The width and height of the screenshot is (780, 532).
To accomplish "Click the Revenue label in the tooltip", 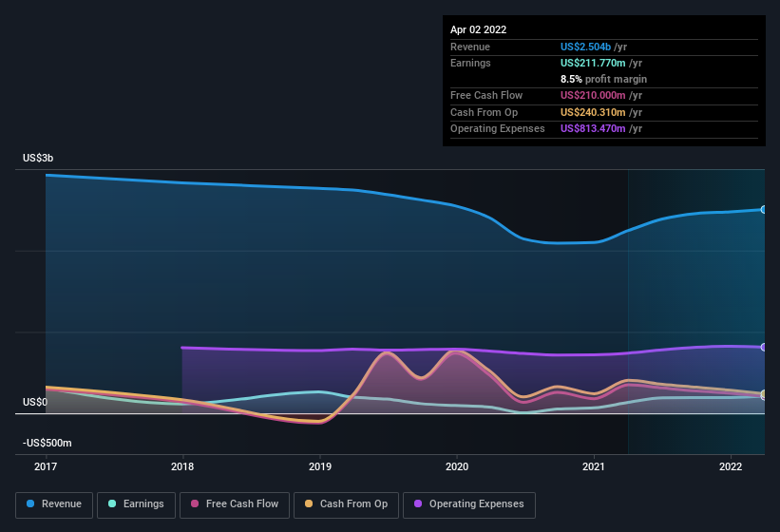I will tap(470, 47).
